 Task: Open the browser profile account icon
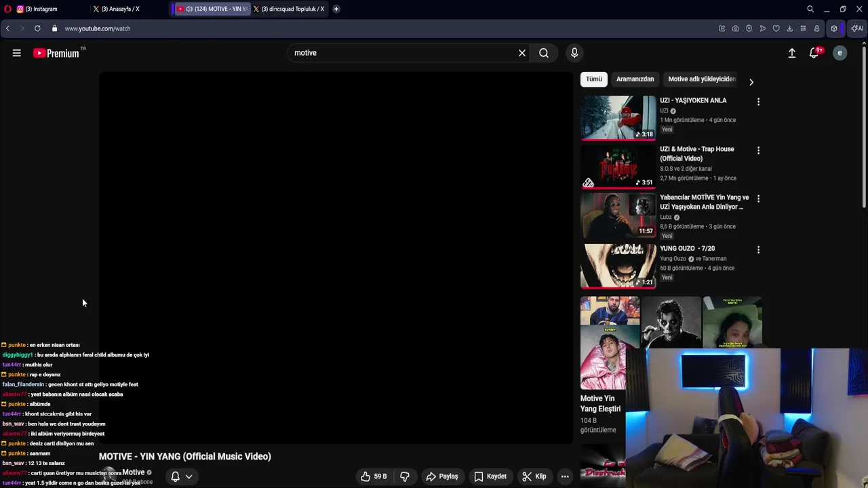(817, 28)
